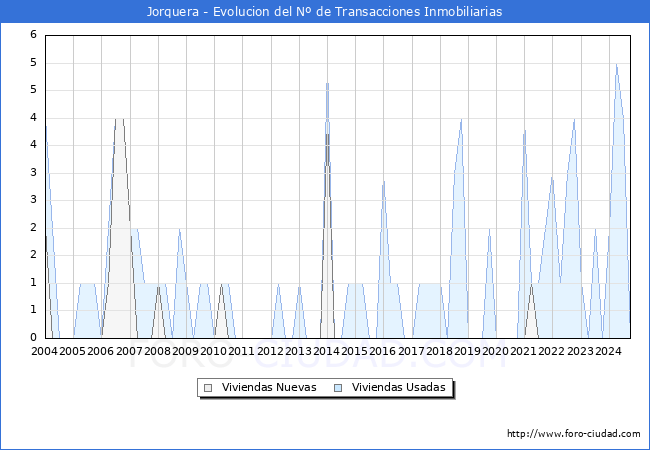
Task: Click the 2006 new-homes gray peak
Action: click(x=119, y=119)
